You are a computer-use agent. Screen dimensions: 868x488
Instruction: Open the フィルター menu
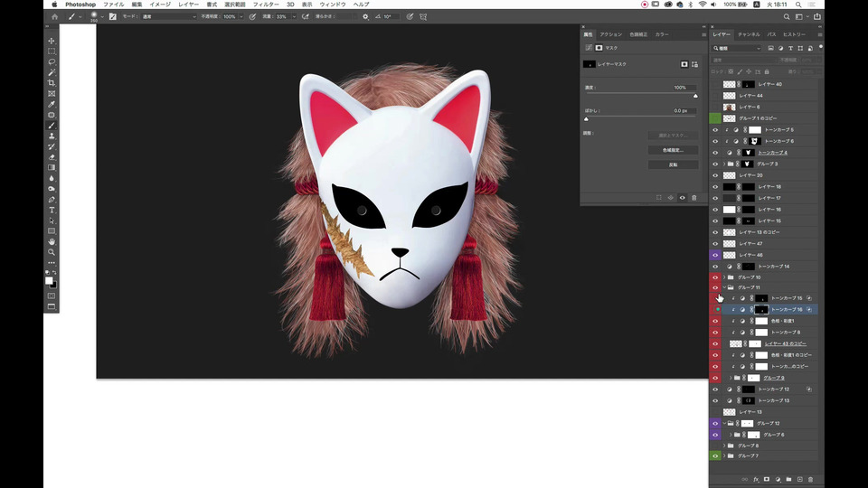265,5
